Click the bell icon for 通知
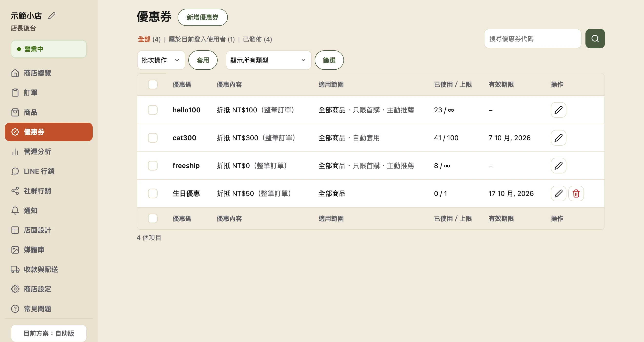 pyautogui.click(x=15, y=211)
